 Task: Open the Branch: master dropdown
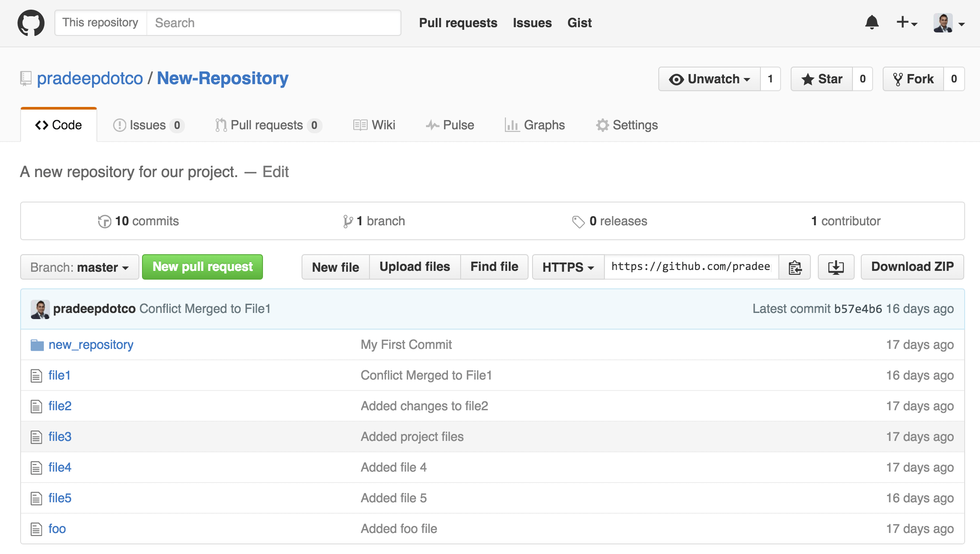[x=79, y=267]
